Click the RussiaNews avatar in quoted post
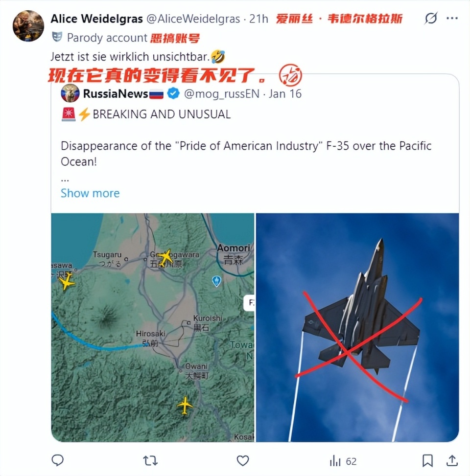The height and width of the screenshot is (476, 470). pos(70,93)
